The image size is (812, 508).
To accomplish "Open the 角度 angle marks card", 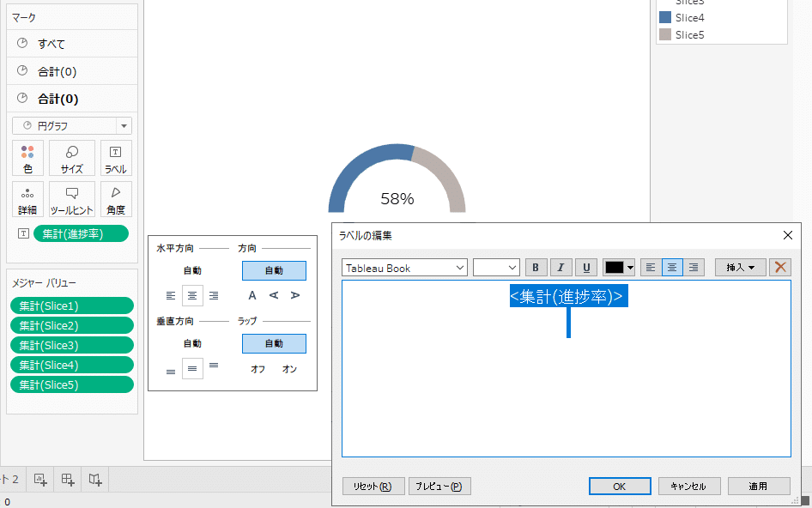I will (x=116, y=199).
